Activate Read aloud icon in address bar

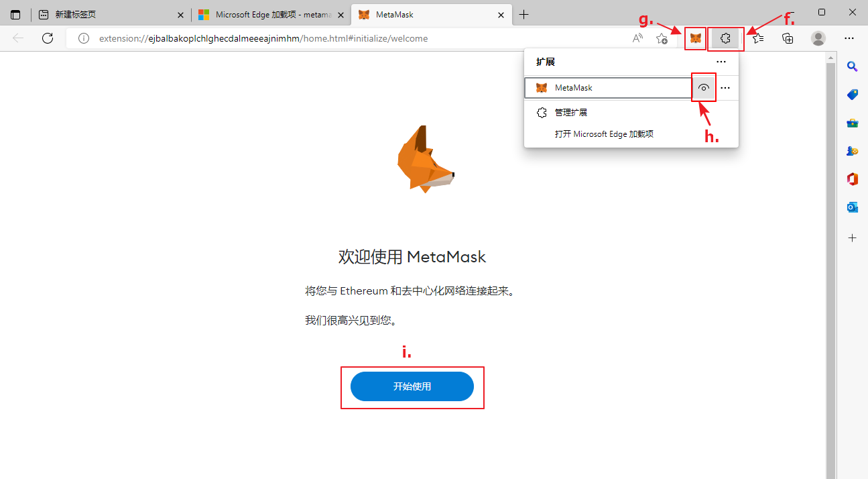pos(637,38)
